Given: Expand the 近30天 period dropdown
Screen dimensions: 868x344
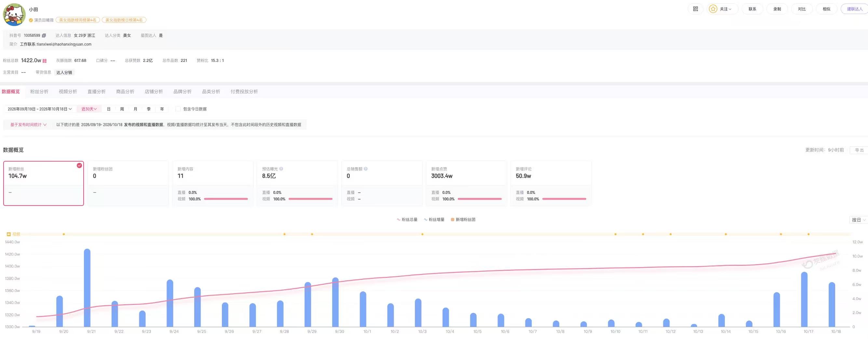Looking at the screenshot, I should 89,109.
